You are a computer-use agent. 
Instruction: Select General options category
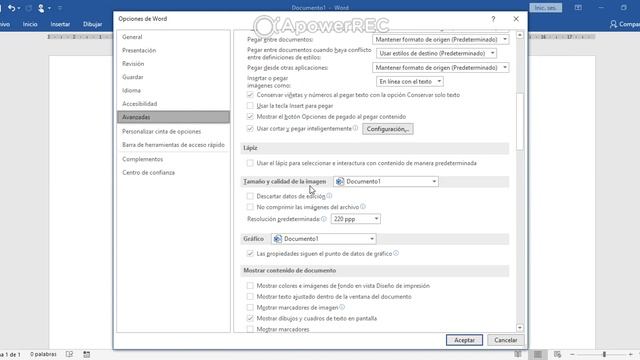[x=173, y=37]
